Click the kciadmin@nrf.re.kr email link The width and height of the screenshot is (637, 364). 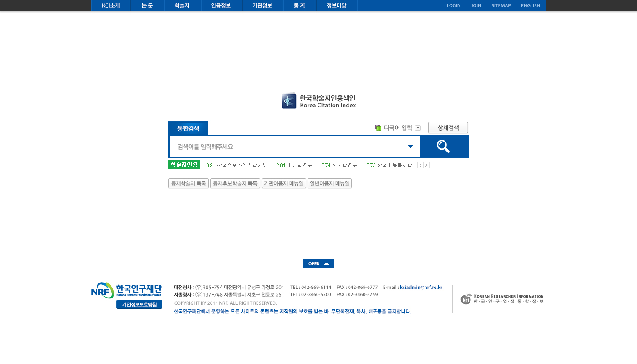click(421, 287)
